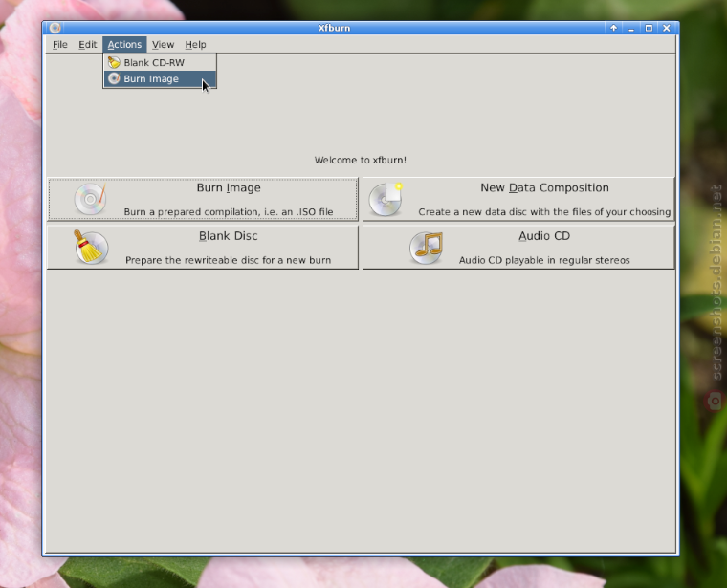Open the File menu

coord(60,45)
